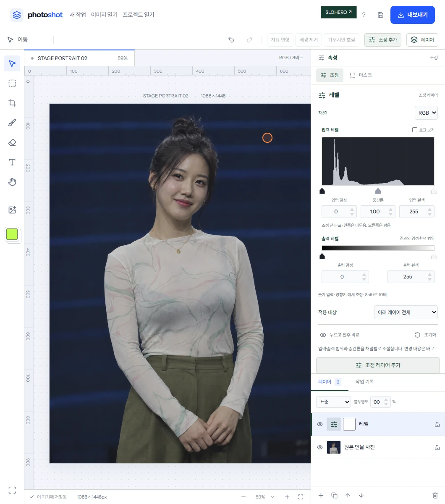Click the redo arrow icon
The height and width of the screenshot is (504, 445).
(249, 40)
